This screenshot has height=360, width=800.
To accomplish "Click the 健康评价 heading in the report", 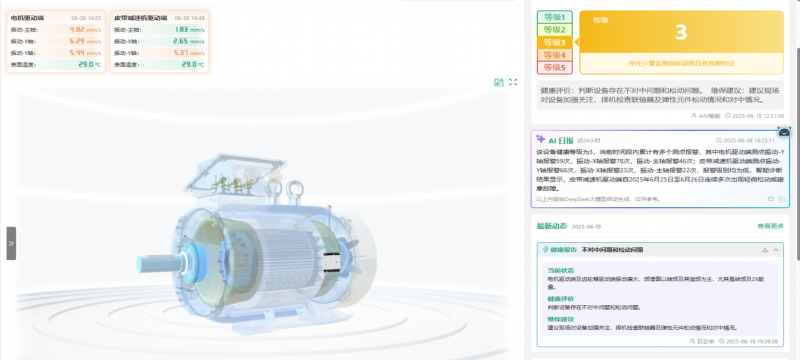I will pyautogui.click(x=560, y=299).
